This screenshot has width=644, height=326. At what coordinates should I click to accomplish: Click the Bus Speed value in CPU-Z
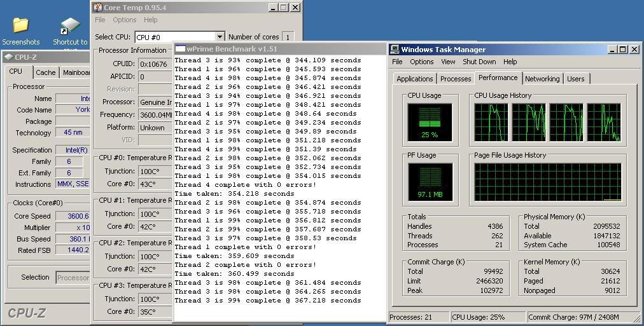(73, 239)
